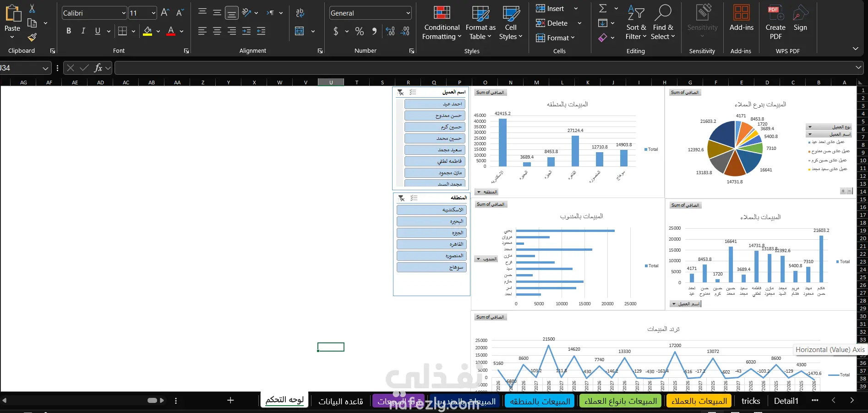This screenshot has width=868, height=413.
Task: Toggle Italic formatting
Action: [x=83, y=31]
